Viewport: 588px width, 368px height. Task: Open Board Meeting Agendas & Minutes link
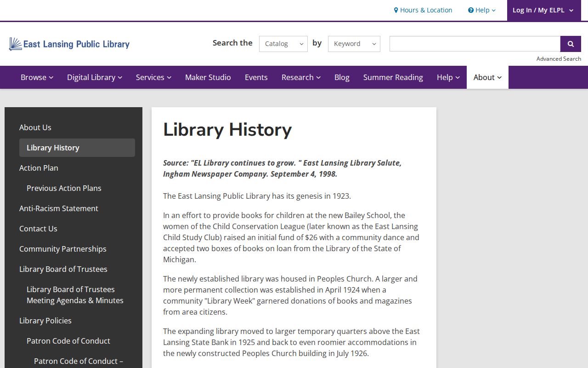pos(75,295)
